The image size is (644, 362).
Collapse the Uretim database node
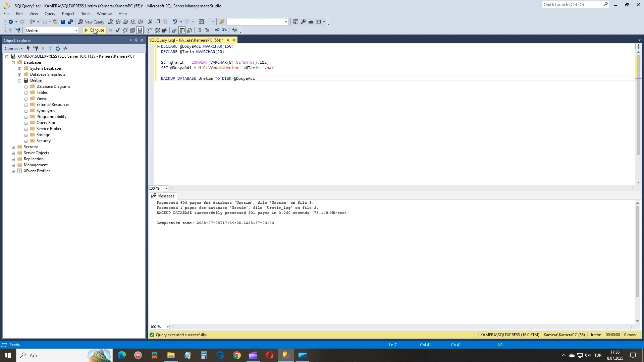point(20,81)
